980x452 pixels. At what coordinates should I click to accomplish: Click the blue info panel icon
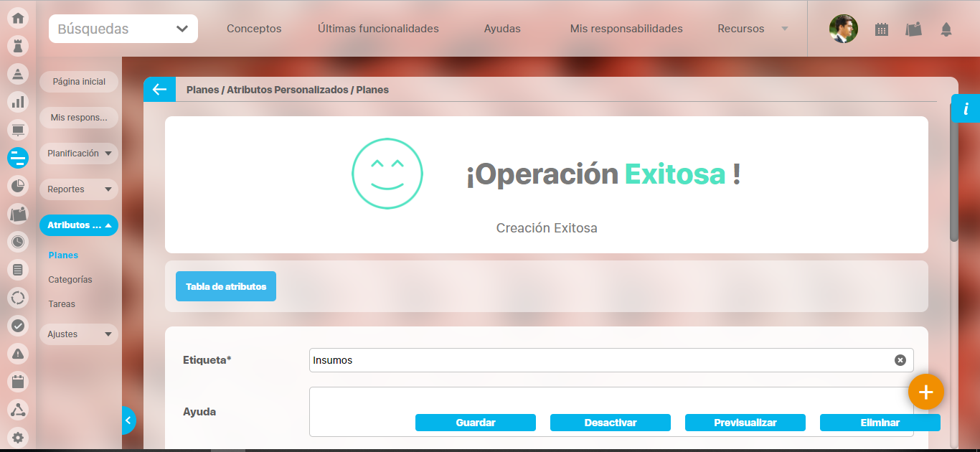click(966, 109)
